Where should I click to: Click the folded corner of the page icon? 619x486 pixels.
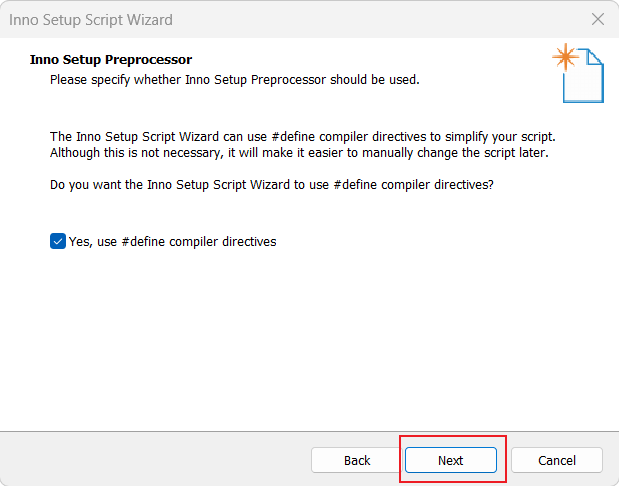(595, 57)
